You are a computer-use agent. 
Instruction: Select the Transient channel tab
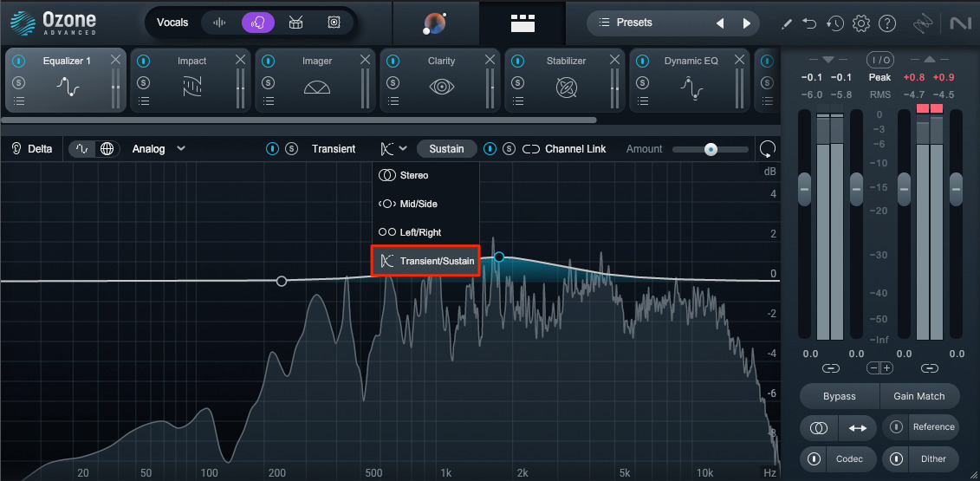(x=334, y=149)
